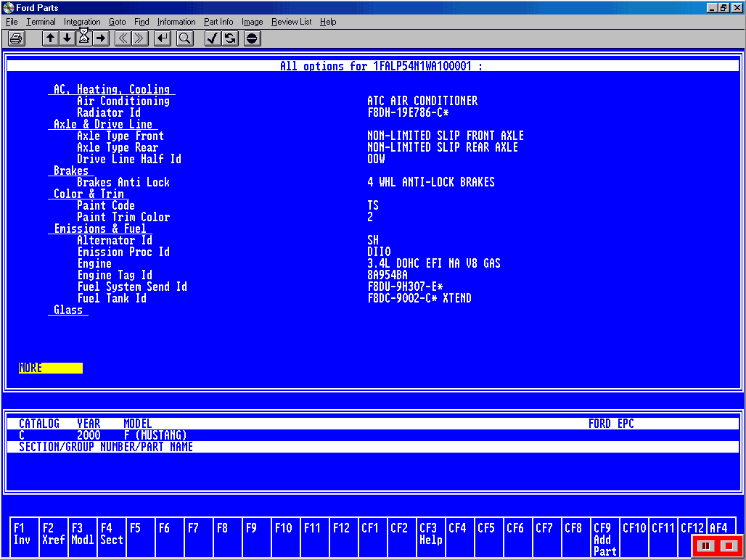Click the F2 Xref function key
The image size is (746, 560).
(53, 537)
